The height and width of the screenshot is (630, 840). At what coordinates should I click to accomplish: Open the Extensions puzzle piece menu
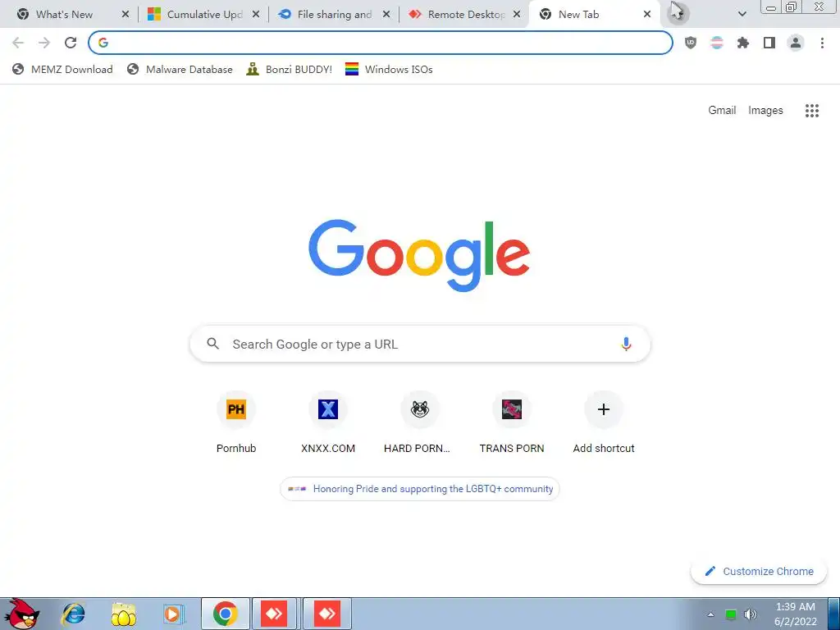743,43
